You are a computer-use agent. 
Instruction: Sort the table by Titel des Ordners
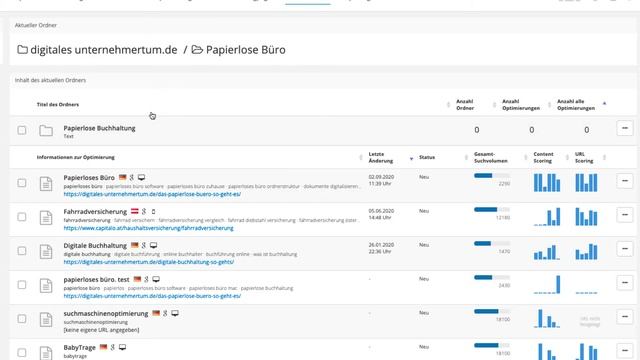pos(58,104)
